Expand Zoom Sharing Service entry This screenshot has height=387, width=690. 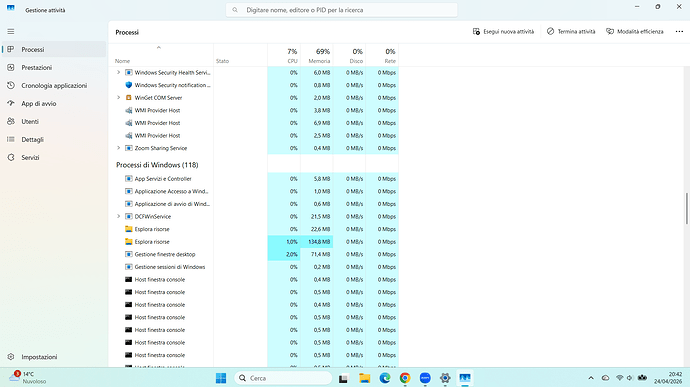tap(118, 148)
